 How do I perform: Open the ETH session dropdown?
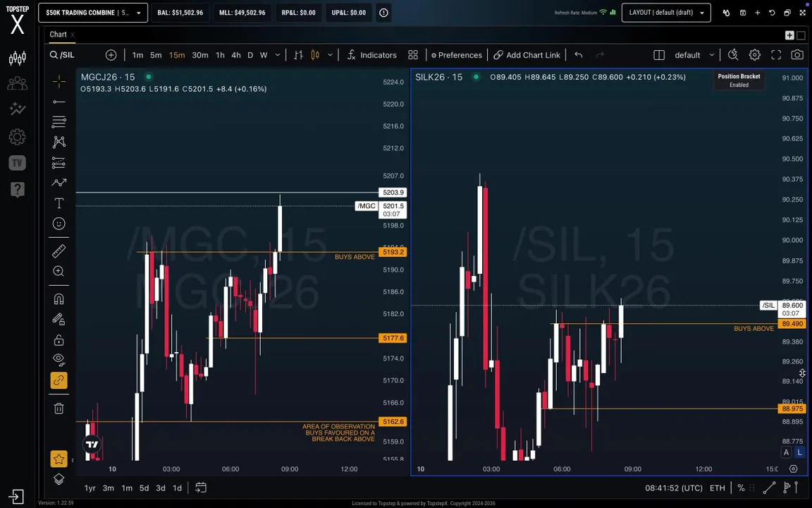[x=718, y=488]
